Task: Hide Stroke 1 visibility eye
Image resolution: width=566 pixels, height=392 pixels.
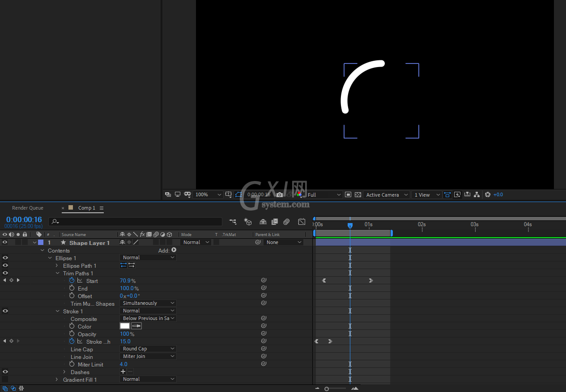Action: tap(5, 311)
